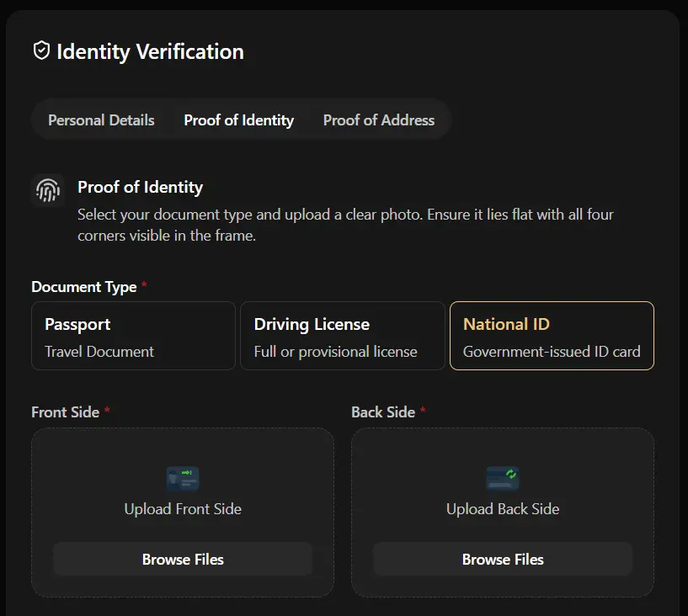Screen dimensions: 688x616
Task: Select the National ID document option
Action: [x=552, y=336]
